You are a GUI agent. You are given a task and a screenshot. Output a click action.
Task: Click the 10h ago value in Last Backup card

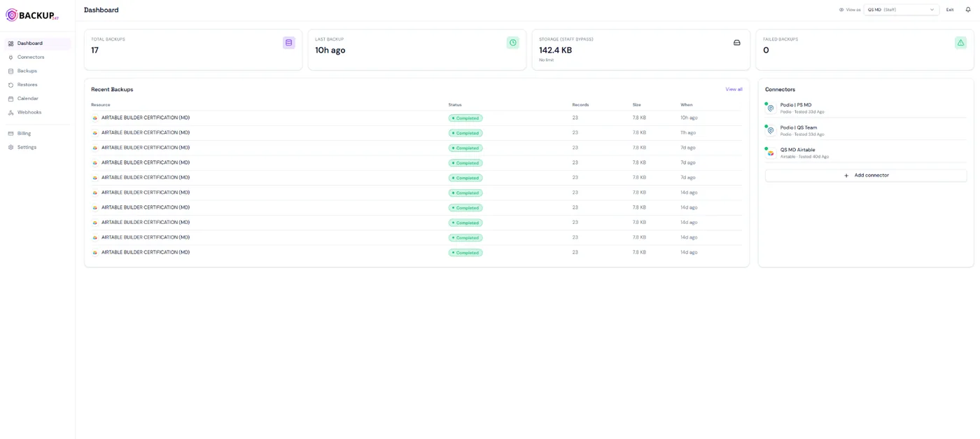click(x=330, y=50)
